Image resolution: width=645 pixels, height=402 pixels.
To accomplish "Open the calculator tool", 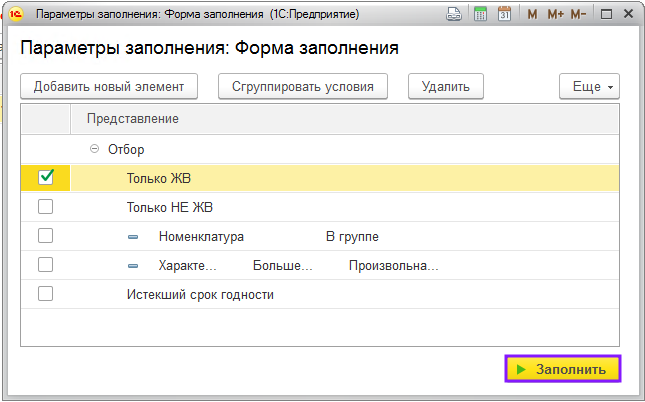I will click(x=480, y=14).
